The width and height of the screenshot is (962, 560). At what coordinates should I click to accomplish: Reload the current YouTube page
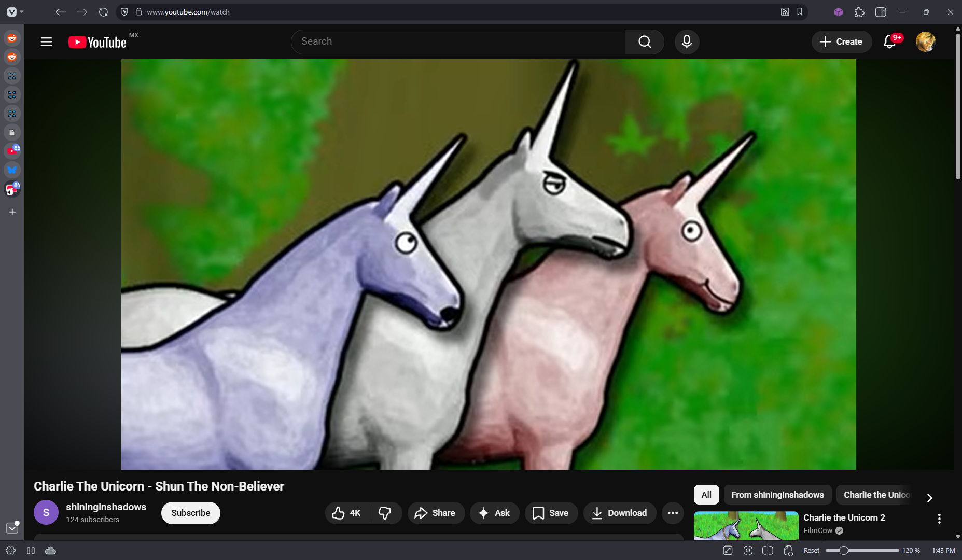pos(103,12)
